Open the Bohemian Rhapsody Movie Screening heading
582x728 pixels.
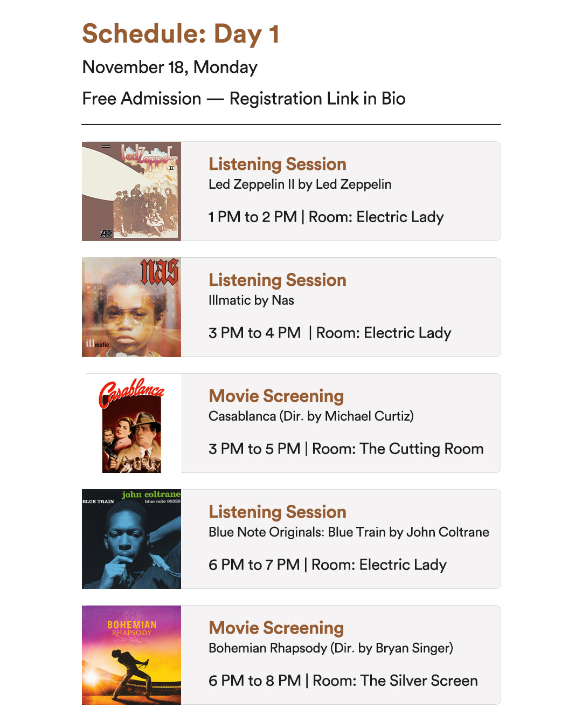click(276, 628)
